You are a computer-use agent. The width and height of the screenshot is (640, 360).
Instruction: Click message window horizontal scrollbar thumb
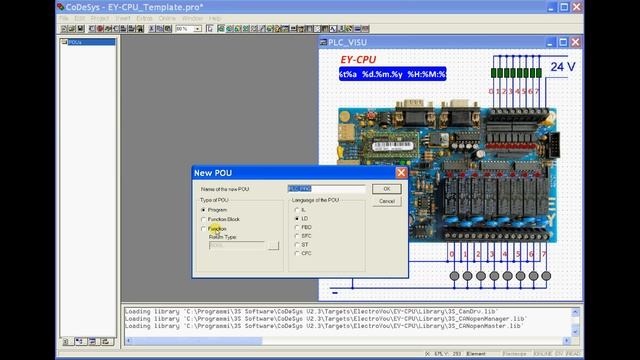point(198,340)
